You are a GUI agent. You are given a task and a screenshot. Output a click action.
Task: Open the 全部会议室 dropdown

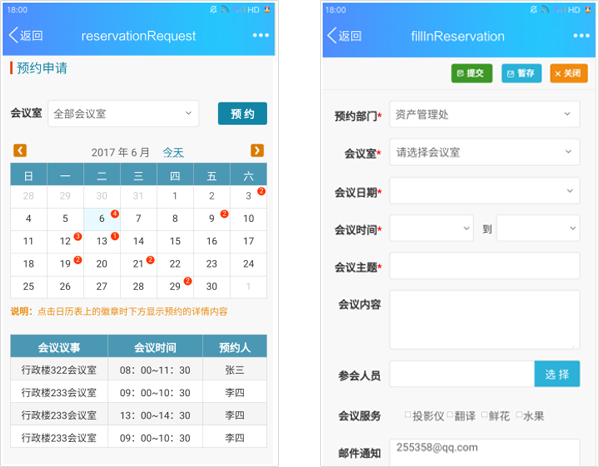pyautogui.click(x=123, y=114)
